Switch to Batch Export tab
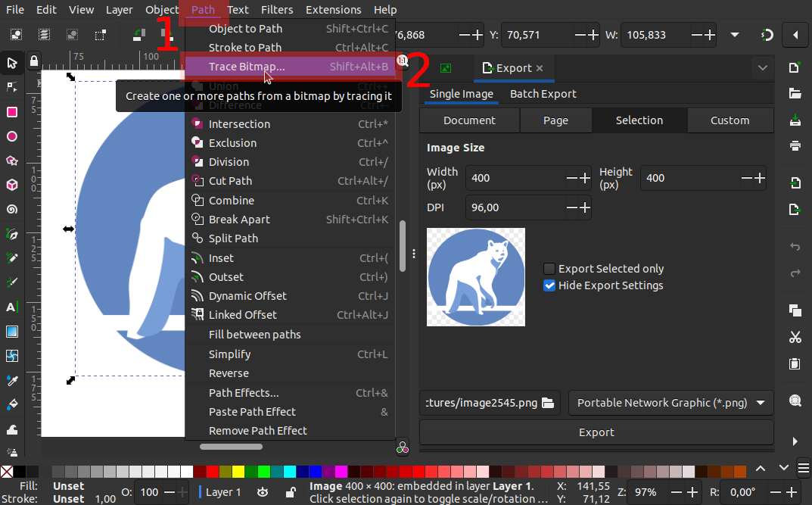Screen dimensions: 812x505 click(543, 94)
